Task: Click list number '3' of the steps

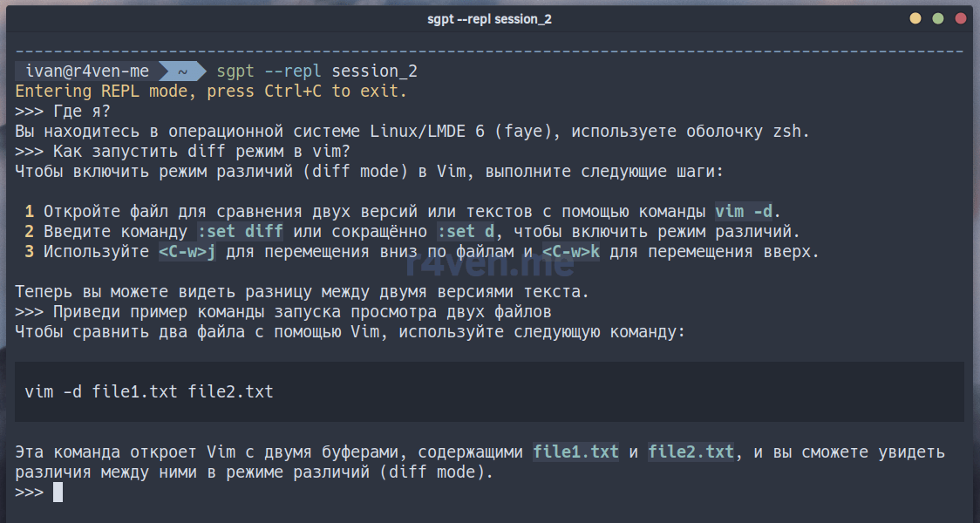Action: (30, 252)
